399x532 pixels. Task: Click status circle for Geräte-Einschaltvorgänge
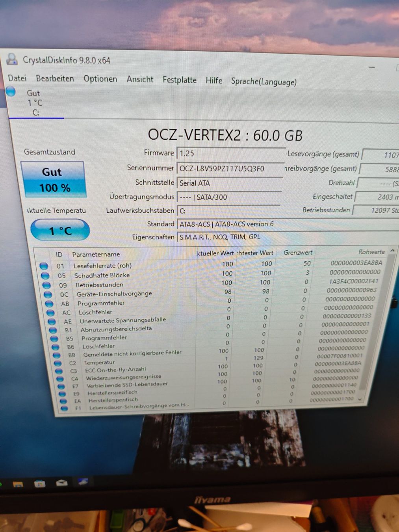(x=48, y=294)
